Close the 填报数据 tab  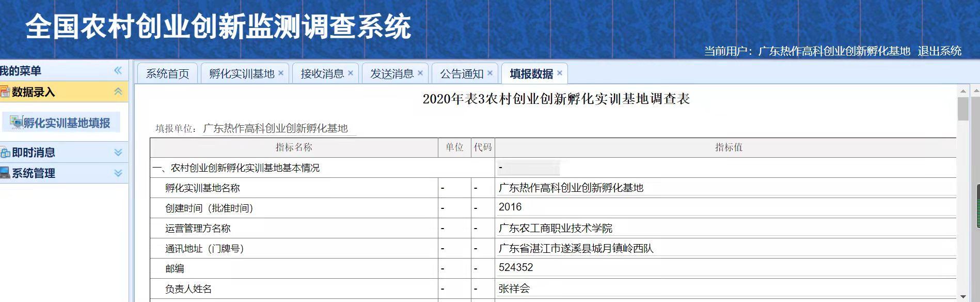tap(560, 73)
